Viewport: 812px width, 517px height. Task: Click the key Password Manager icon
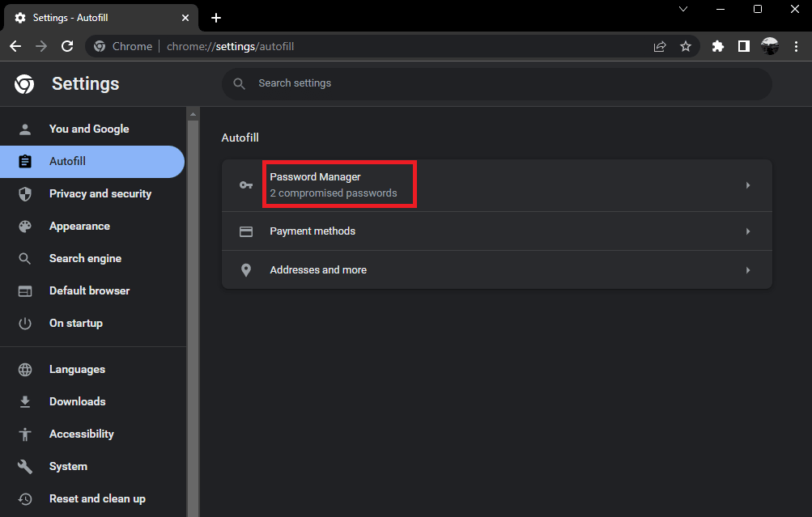(246, 185)
